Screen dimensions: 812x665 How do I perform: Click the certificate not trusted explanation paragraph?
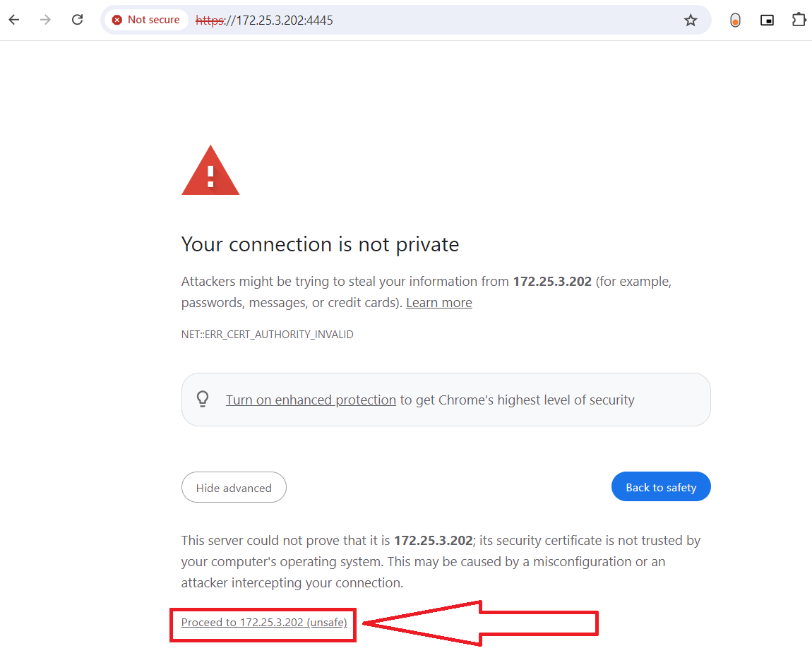click(441, 562)
